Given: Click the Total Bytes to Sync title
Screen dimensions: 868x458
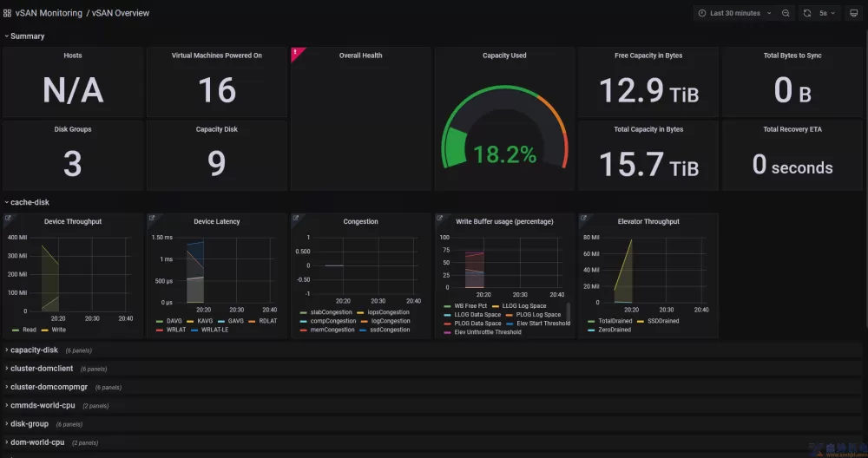Looking at the screenshot, I should point(792,56).
